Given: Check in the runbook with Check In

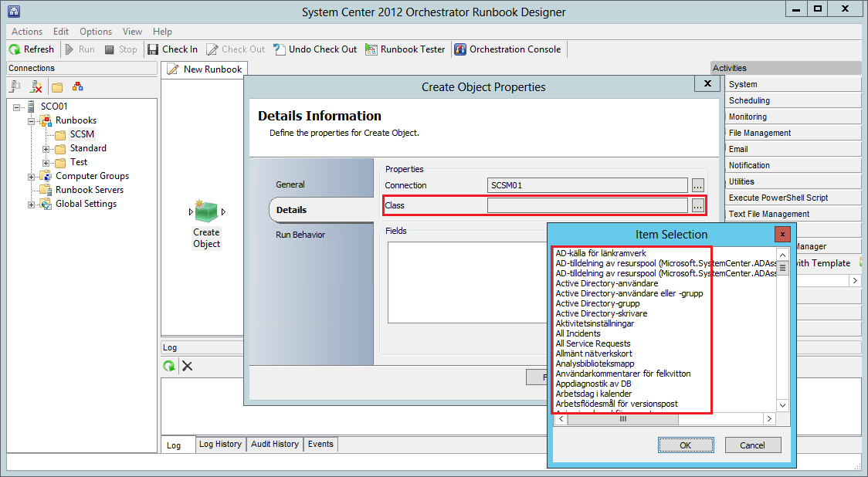Looking at the screenshot, I should 173,49.
